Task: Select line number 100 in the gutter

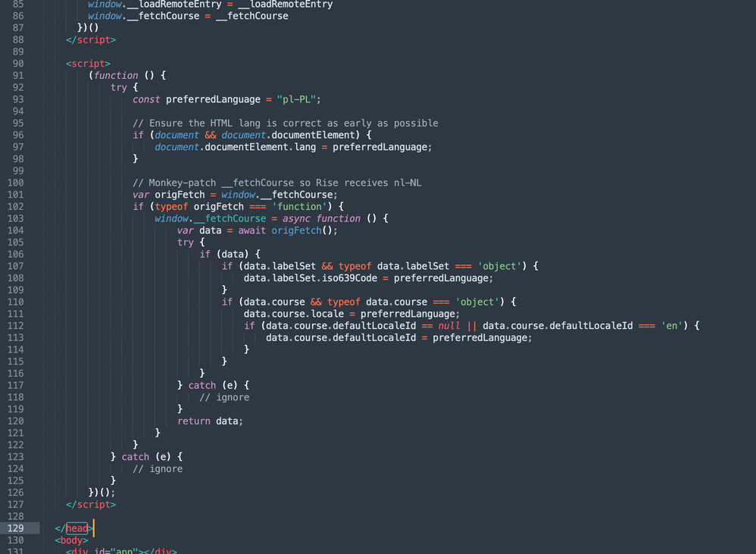Action: tap(15, 183)
